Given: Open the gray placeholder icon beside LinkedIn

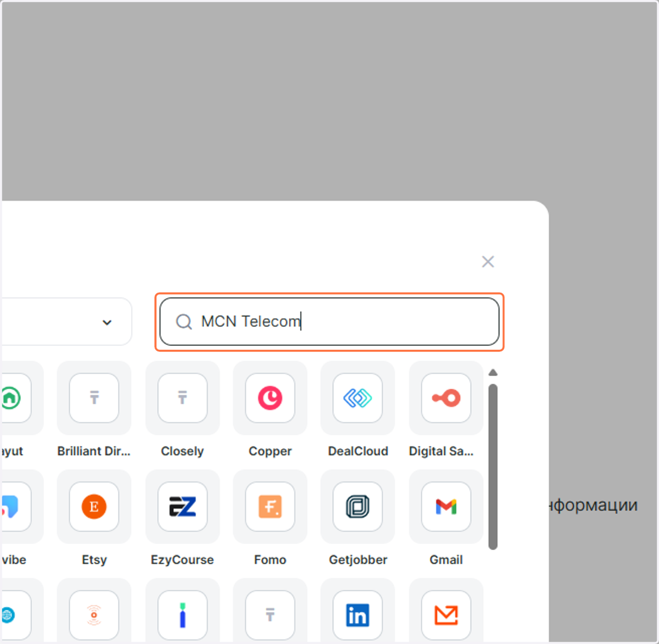Looking at the screenshot, I should [x=270, y=615].
